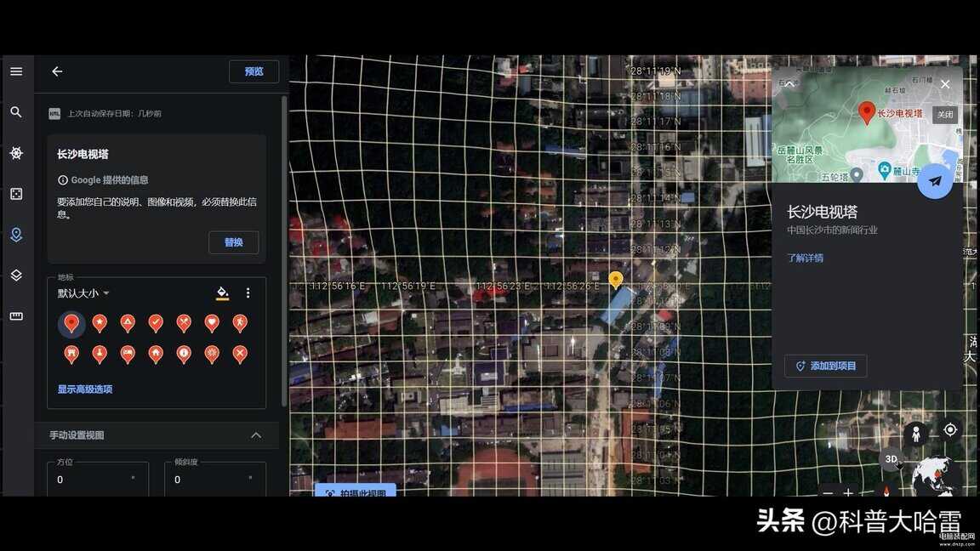Open the placemark fill color picker
Image resolution: width=980 pixels, height=551 pixels.
tap(222, 293)
